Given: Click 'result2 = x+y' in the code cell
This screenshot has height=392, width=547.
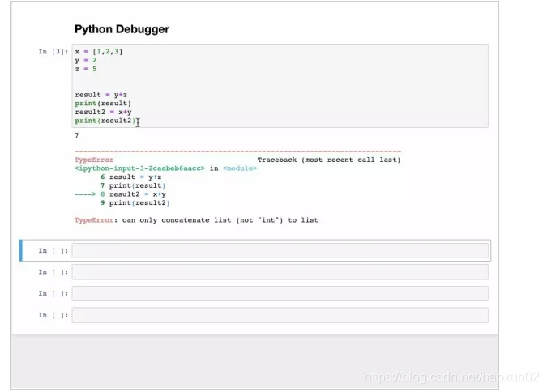Looking at the screenshot, I should [103, 112].
